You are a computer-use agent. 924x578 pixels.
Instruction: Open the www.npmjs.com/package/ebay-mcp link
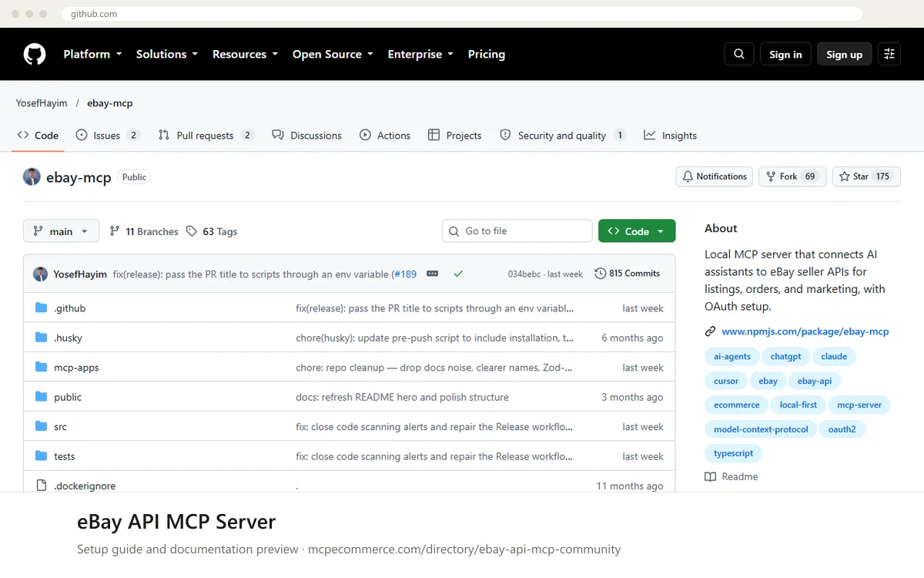pyautogui.click(x=805, y=331)
